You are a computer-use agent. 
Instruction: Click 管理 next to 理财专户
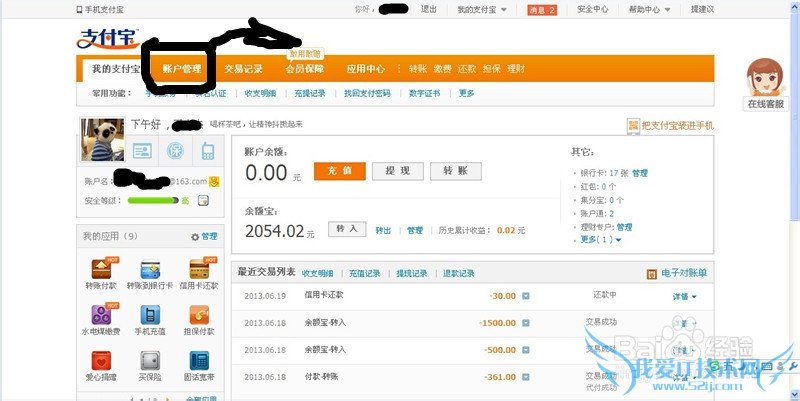624,227
